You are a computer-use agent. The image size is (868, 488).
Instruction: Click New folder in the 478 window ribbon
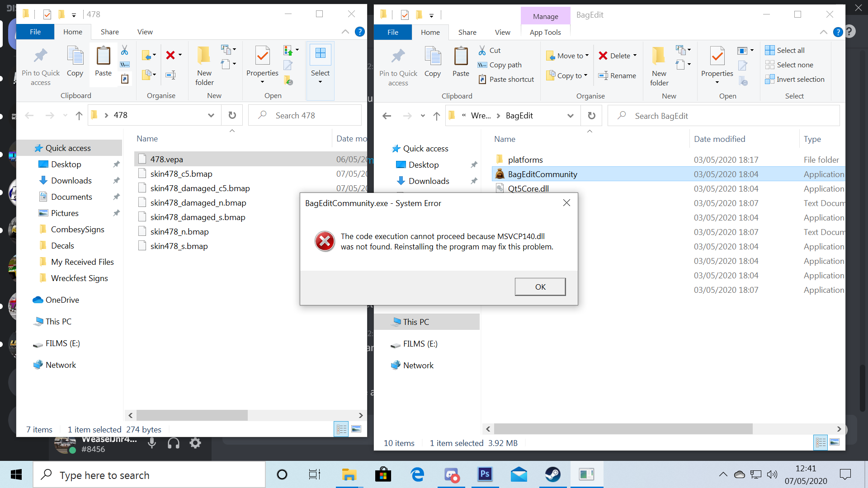[204, 66]
